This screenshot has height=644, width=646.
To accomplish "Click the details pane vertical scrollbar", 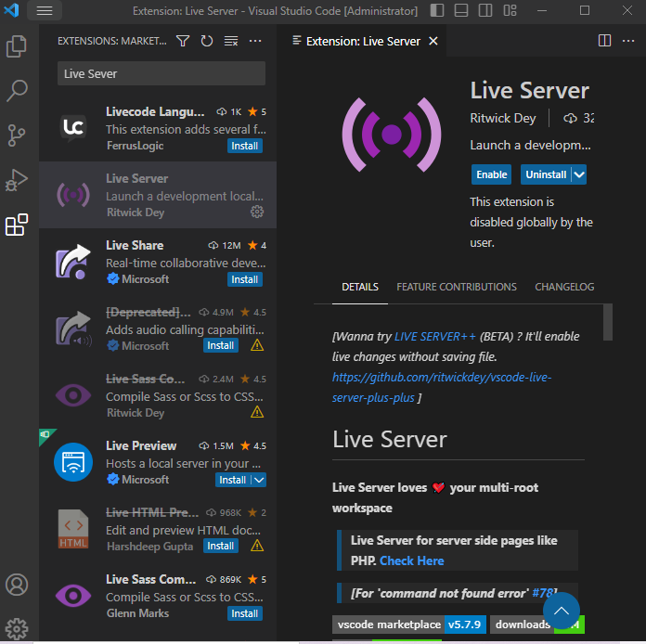I will 608,322.
